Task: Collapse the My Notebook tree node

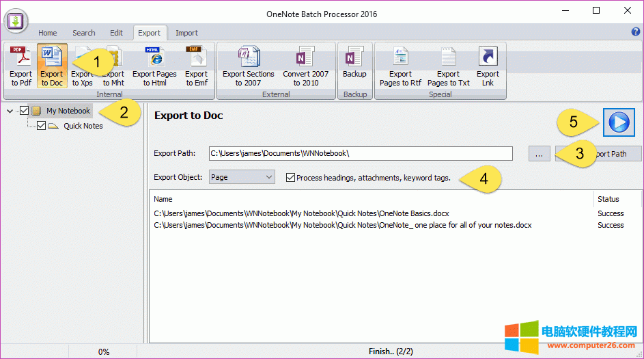Action: pos(10,111)
